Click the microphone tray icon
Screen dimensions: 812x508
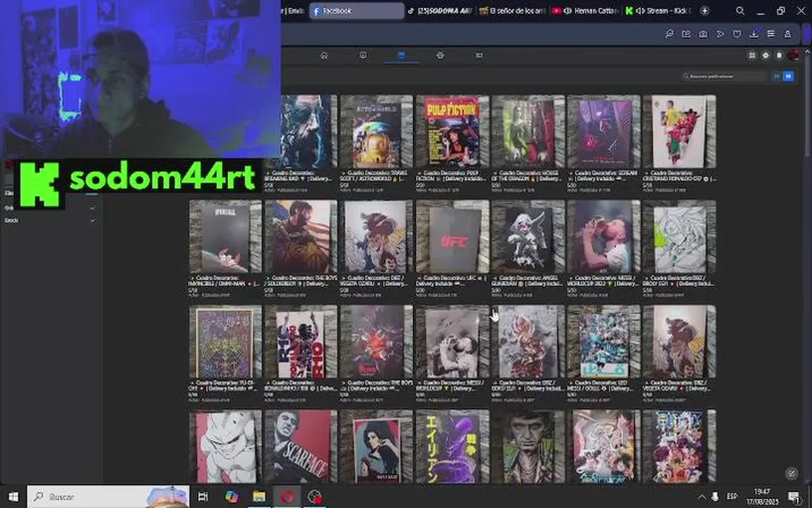(x=715, y=497)
